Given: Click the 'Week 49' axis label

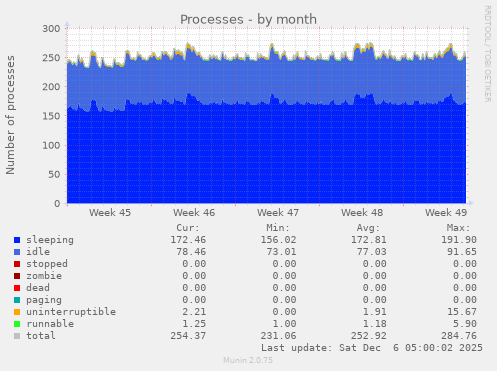Looking at the screenshot, I should (446, 213).
